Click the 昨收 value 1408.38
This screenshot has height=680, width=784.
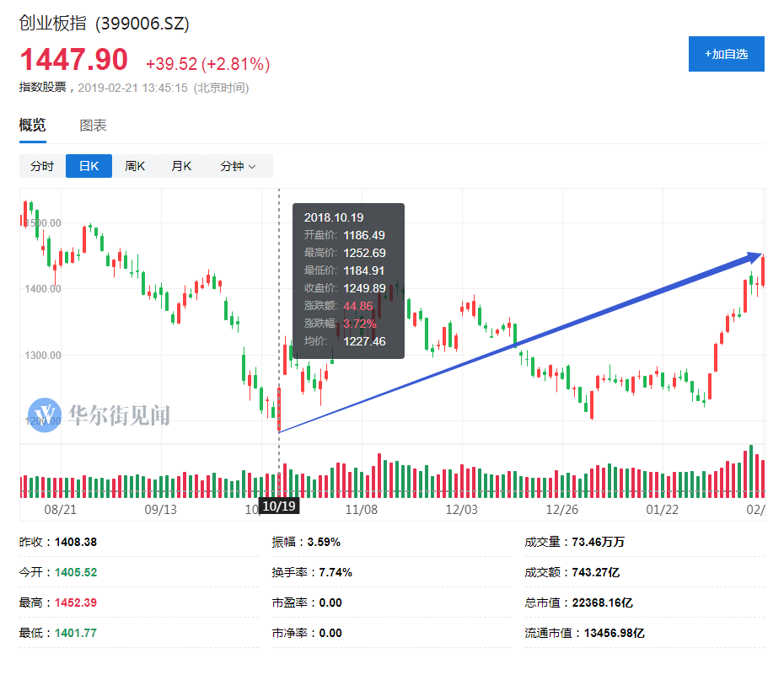pos(76,542)
